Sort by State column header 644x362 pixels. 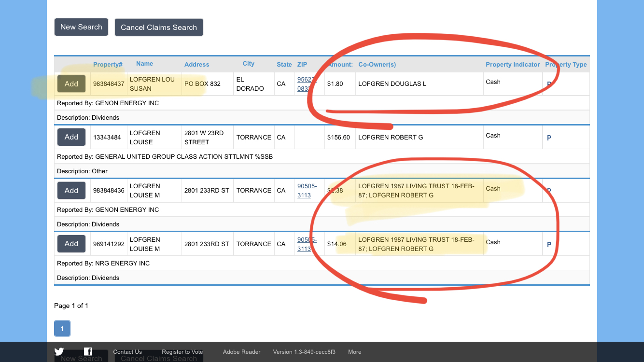pyautogui.click(x=284, y=65)
